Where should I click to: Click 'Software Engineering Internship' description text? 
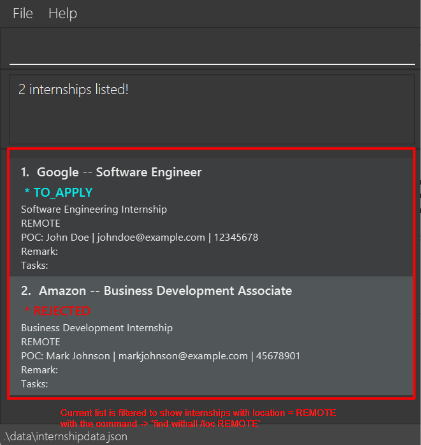coord(94,209)
